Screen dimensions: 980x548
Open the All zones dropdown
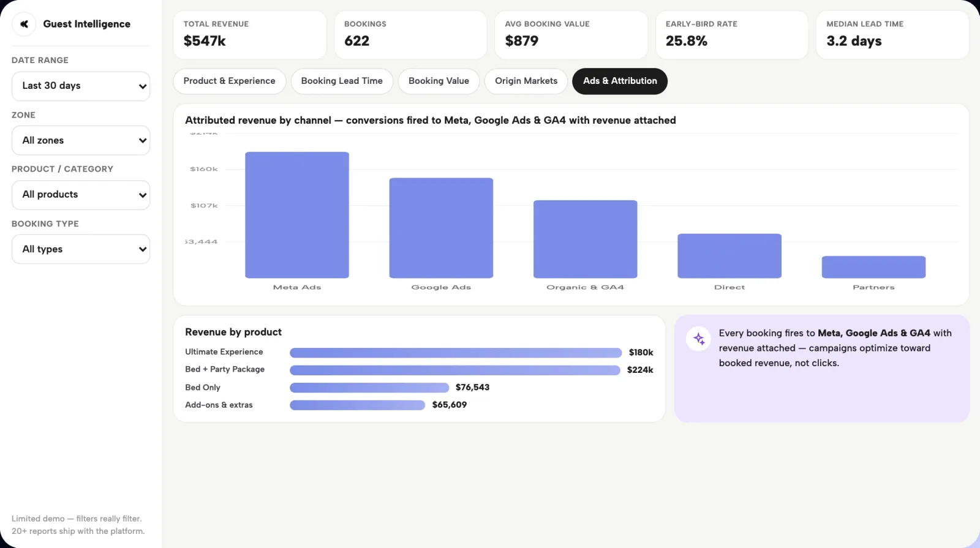(x=81, y=140)
